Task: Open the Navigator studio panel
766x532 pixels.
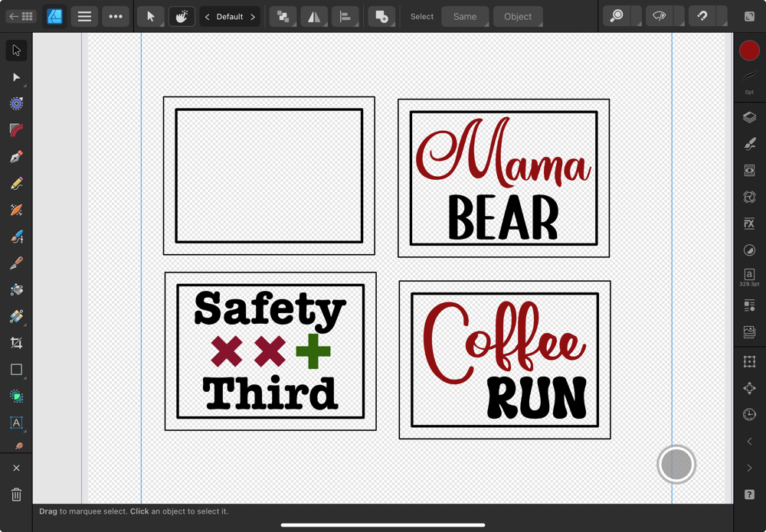Action: (x=749, y=388)
